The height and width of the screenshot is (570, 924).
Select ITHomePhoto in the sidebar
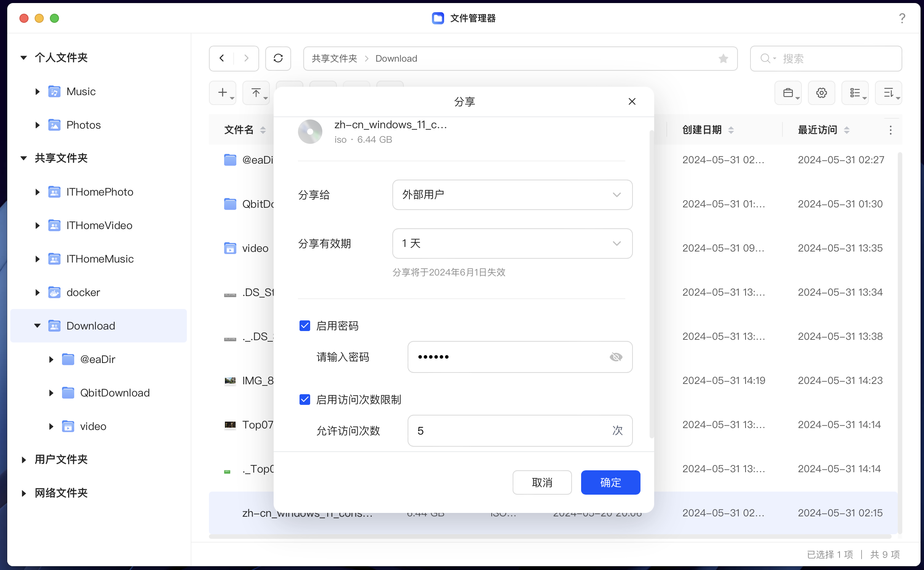coord(100,192)
